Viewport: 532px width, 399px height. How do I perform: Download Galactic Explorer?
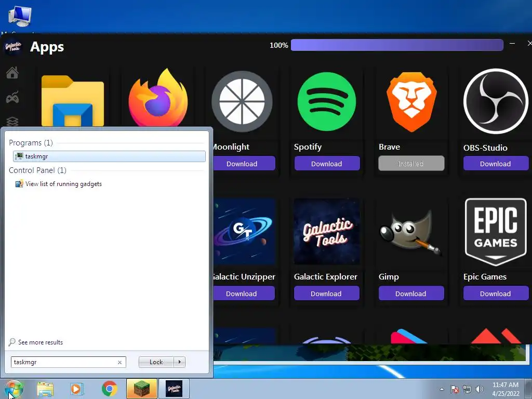[326, 294]
